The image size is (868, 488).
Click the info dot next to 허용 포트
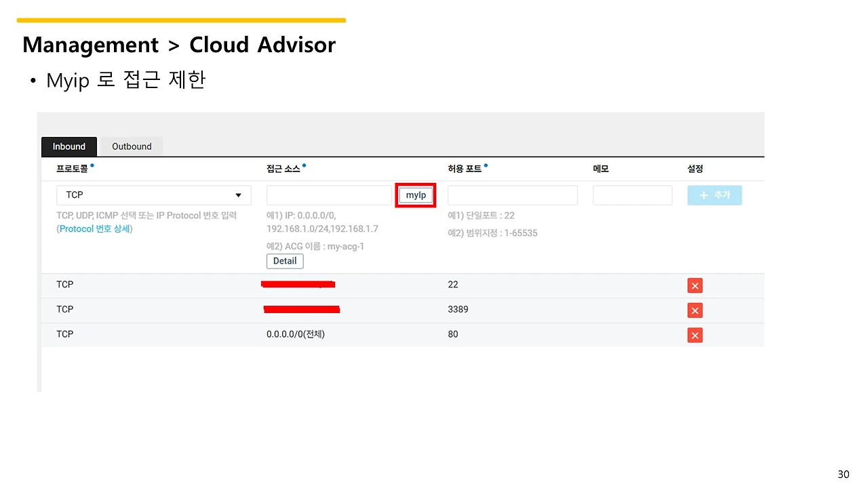486,165
